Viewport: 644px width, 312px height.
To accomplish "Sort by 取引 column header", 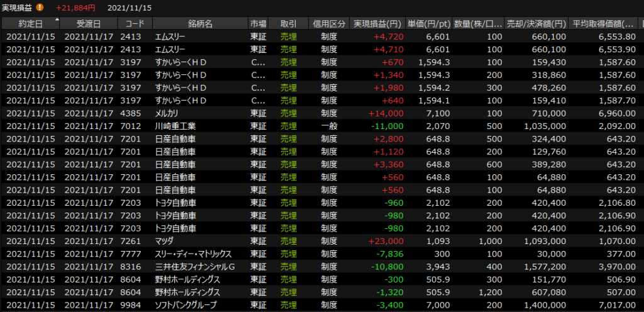I will [288, 24].
